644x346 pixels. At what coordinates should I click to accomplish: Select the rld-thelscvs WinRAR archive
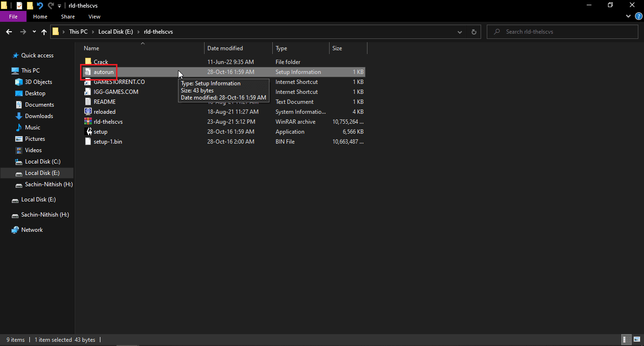point(108,122)
